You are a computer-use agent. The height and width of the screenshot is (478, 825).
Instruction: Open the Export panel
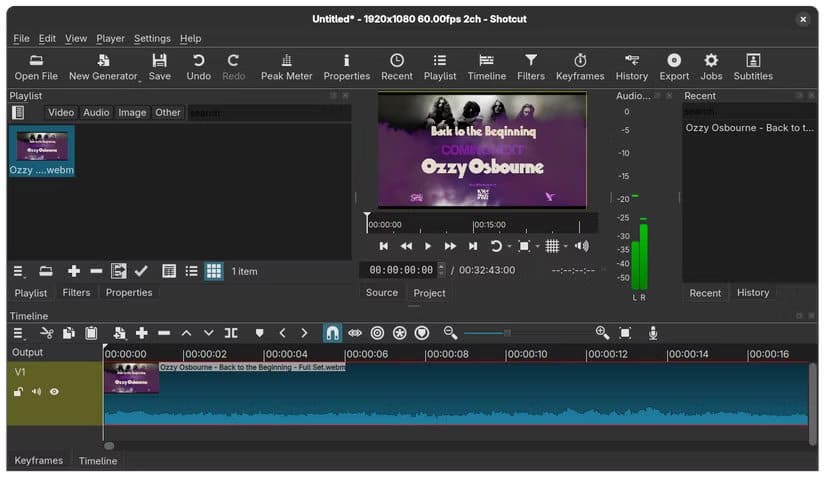[x=674, y=67]
